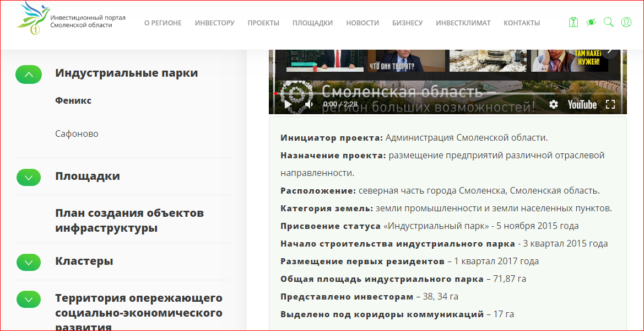Expand the Площадки section
Viewport: 644px width, 331px height.
click(x=29, y=178)
